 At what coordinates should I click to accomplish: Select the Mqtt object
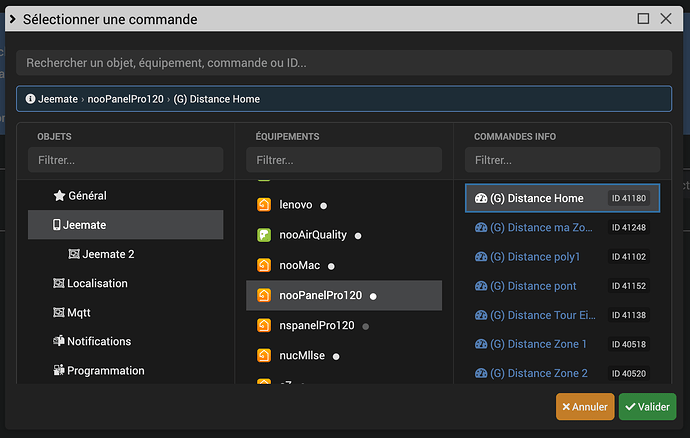125,313
